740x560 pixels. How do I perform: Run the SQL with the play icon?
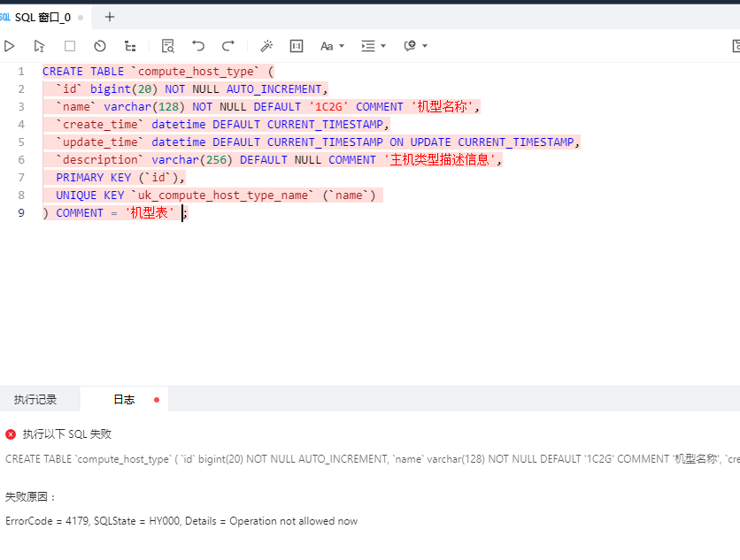pos(9,46)
